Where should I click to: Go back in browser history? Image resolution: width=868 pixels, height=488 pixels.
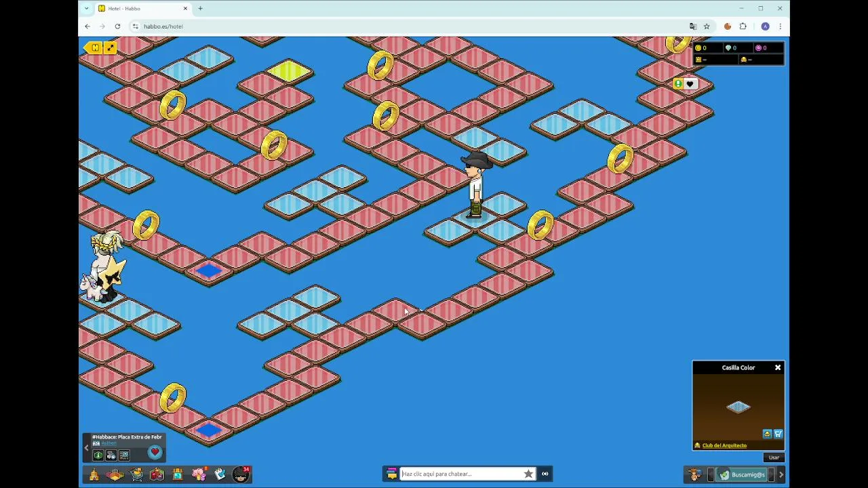point(87,26)
